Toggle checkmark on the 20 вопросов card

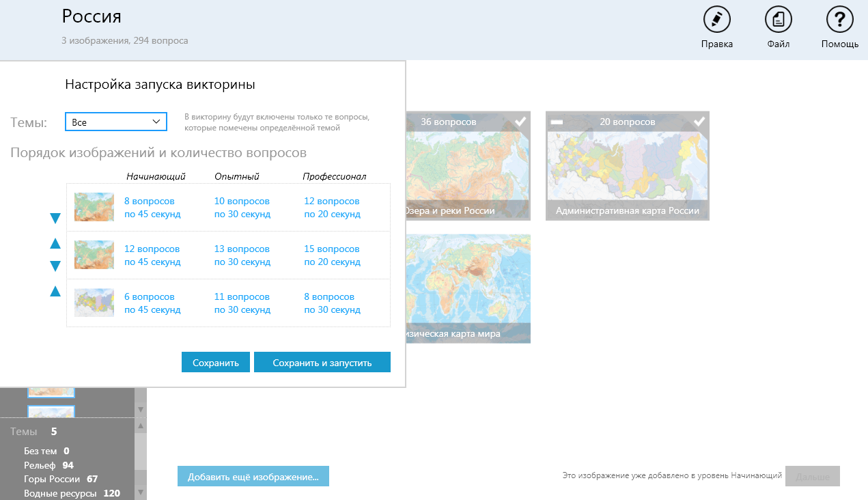coord(699,122)
